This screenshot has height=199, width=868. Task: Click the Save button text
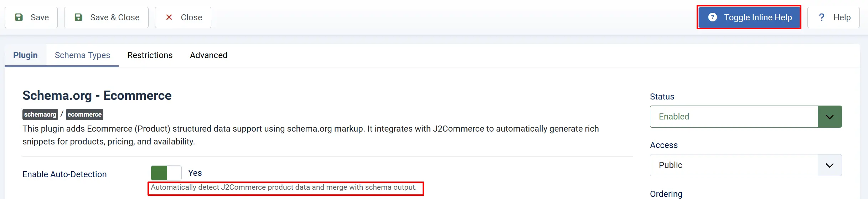tap(40, 17)
